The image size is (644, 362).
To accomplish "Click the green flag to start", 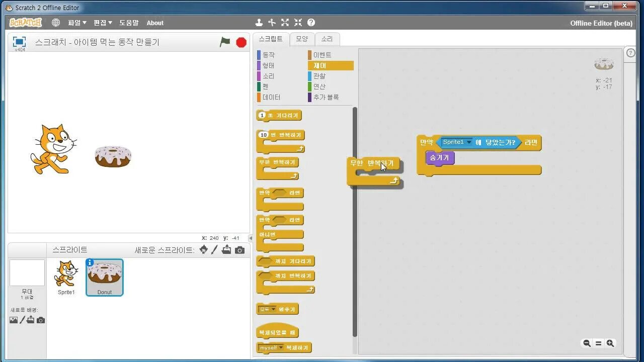I will pyautogui.click(x=225, y=42).
